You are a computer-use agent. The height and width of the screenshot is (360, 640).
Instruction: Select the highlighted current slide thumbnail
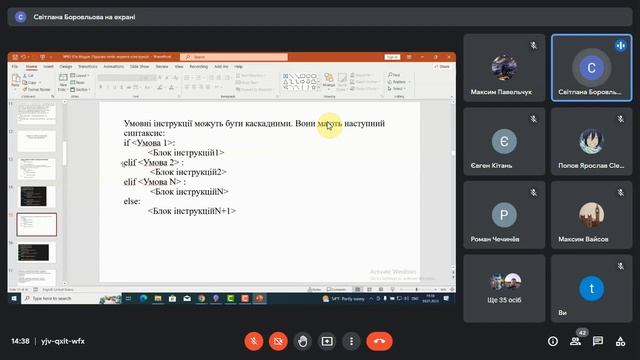coord(36,224)
